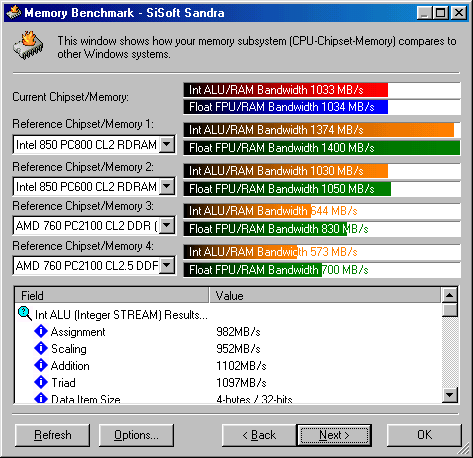Select the Addition row label

click(x=70, y=366)
